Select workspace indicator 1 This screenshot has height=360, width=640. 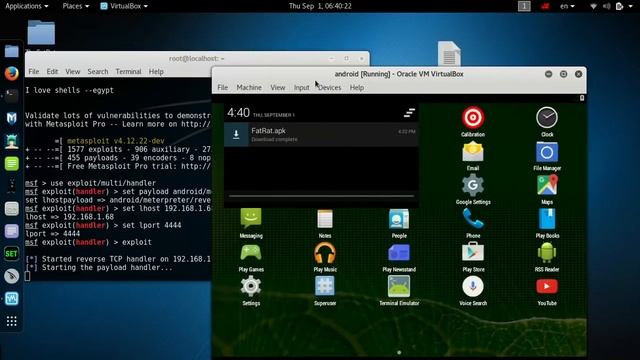click(524, 6)
